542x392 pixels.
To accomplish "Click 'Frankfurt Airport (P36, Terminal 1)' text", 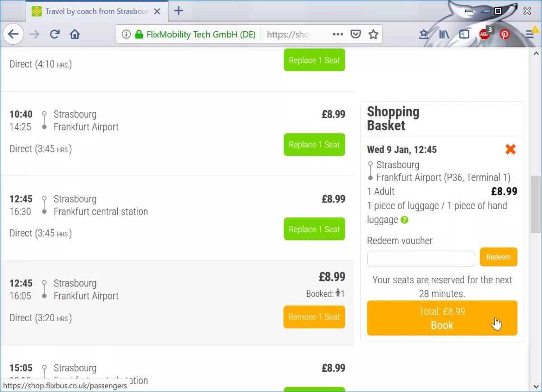I will click(444, 177).
